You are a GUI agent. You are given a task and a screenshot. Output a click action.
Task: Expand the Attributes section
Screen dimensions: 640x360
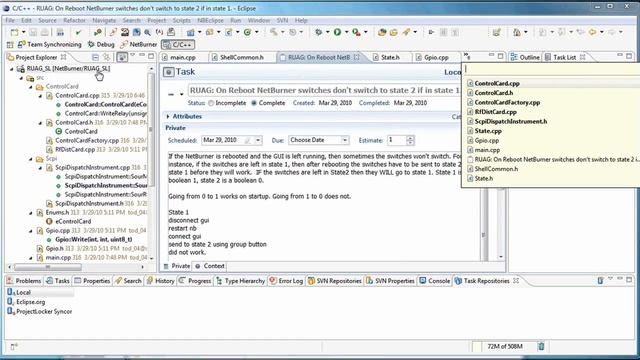point(168,117)
